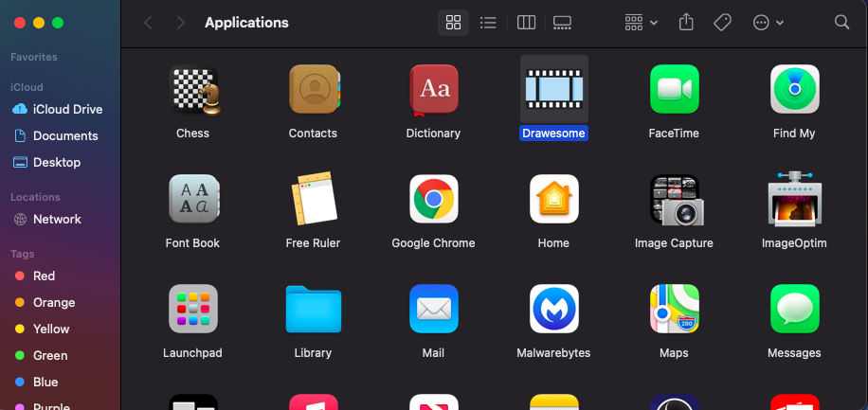This screenshot has height=410, width=868.
Task: Click the "Messages" name label
Action: tap(794, 352)
